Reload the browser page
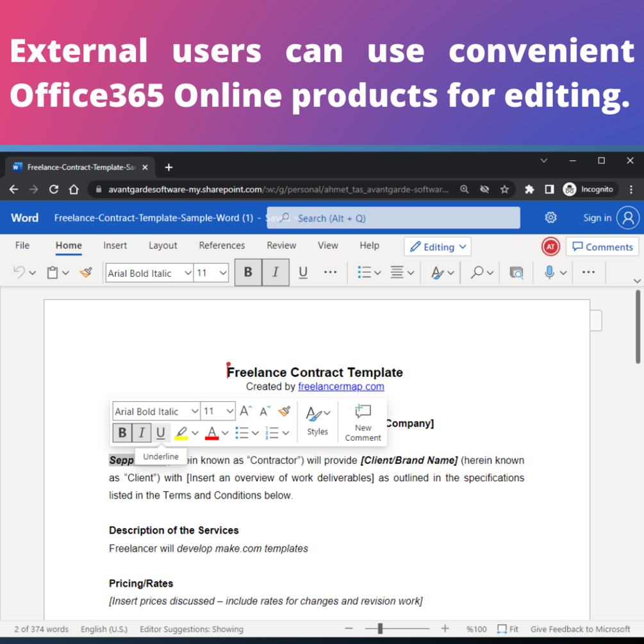644x644 pixels. [53, 189]
